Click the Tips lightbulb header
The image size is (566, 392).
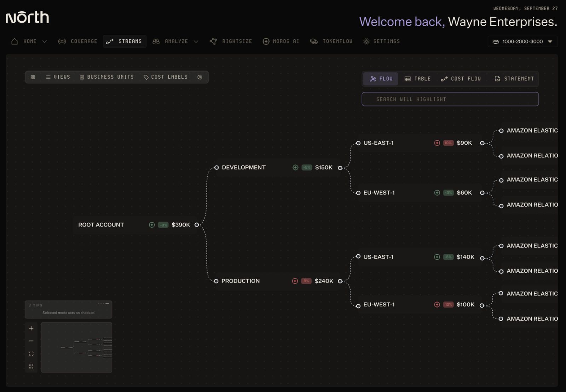(x=35, y=305)
